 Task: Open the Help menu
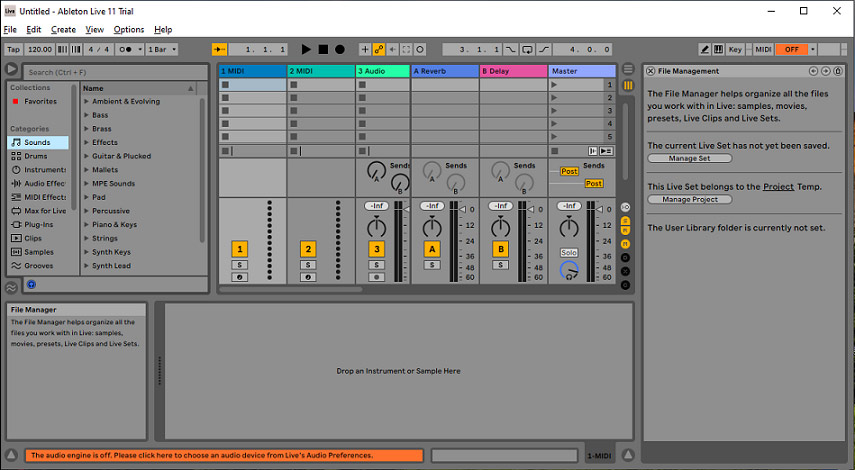point(163,29)
